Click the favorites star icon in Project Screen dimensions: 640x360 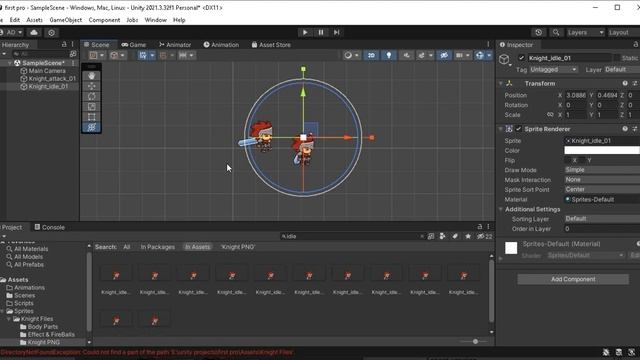(468, 236)
